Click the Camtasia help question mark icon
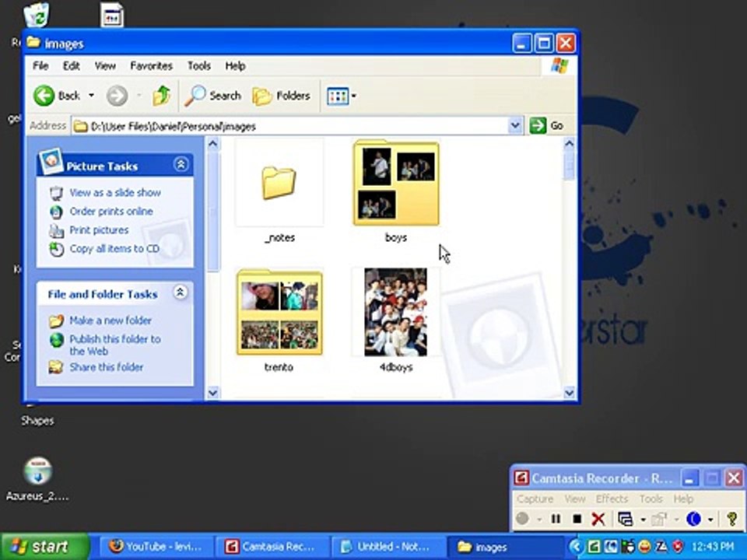The image size is (747, 560). [733, 519]
